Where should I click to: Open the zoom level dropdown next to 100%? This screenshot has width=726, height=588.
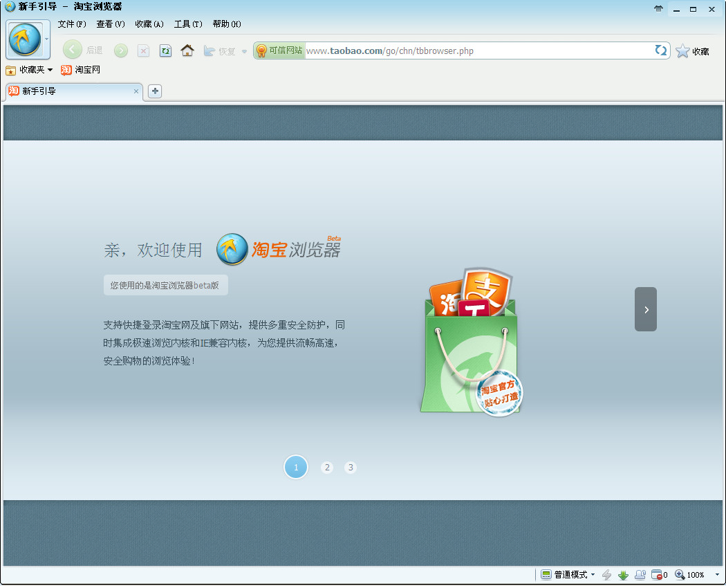(716, 575)
